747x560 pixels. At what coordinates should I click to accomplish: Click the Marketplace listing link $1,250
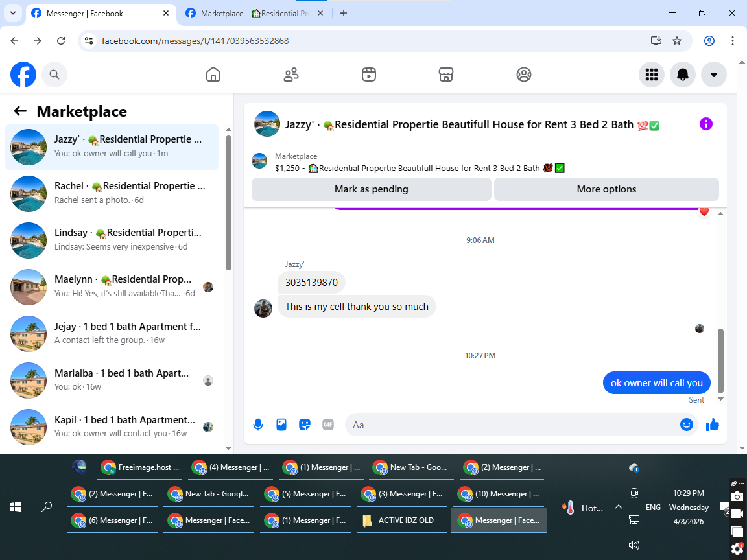click(x=420, y=168)
